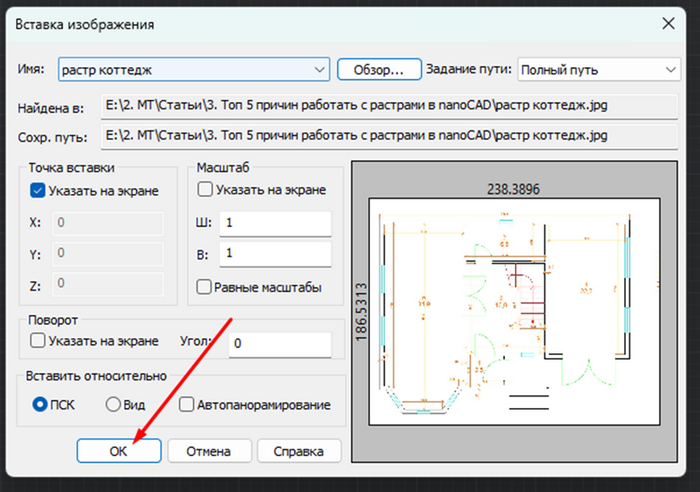Toggle the Автопанорамирование checkbox

pyautogui.click(x=187, y=405)
